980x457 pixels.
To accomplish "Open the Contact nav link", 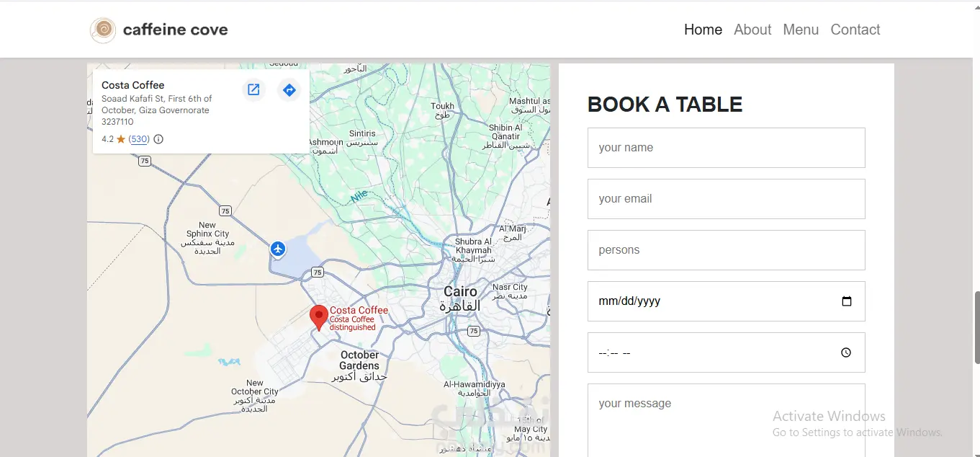I will pyautogui.click(x=855, y=30).
